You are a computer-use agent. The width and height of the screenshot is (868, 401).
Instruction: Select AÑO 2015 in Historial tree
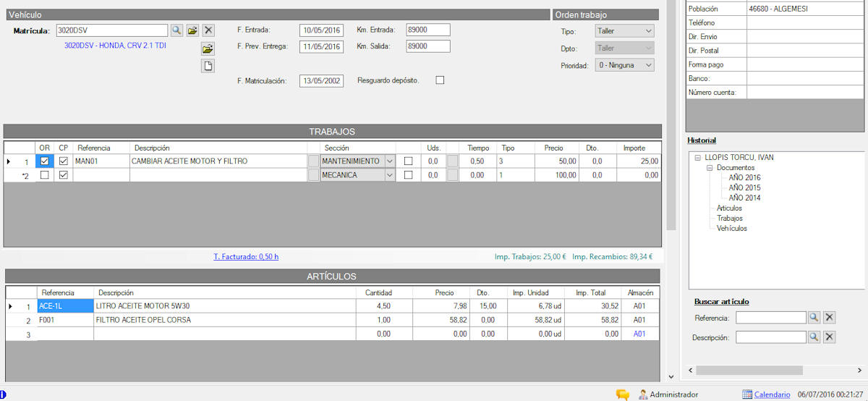pos(744,187)
